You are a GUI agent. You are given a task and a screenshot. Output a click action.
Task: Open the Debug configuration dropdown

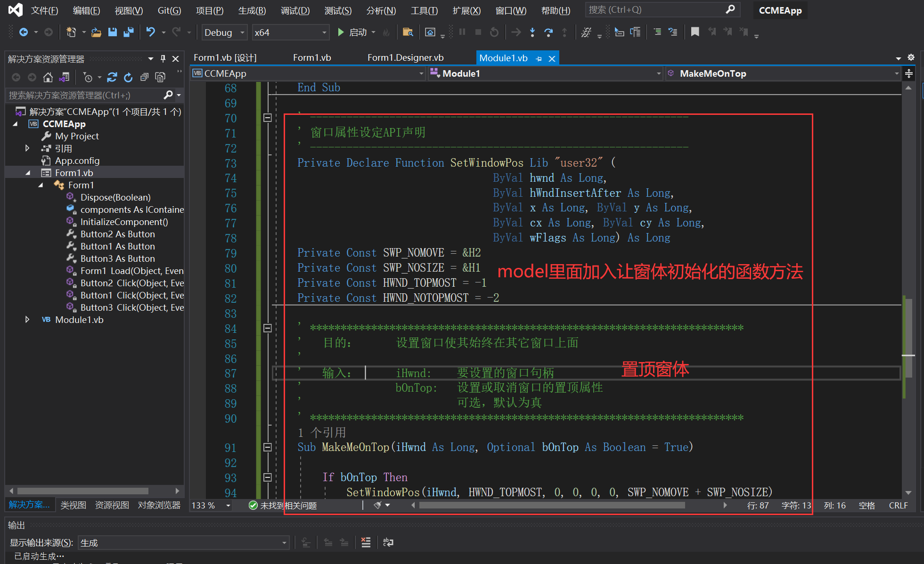tap(224, 32)
